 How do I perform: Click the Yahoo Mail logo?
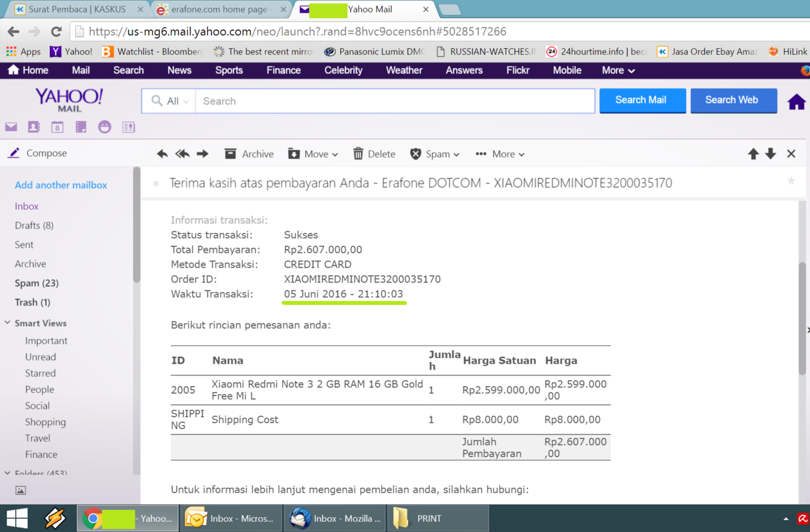[69, 100]
